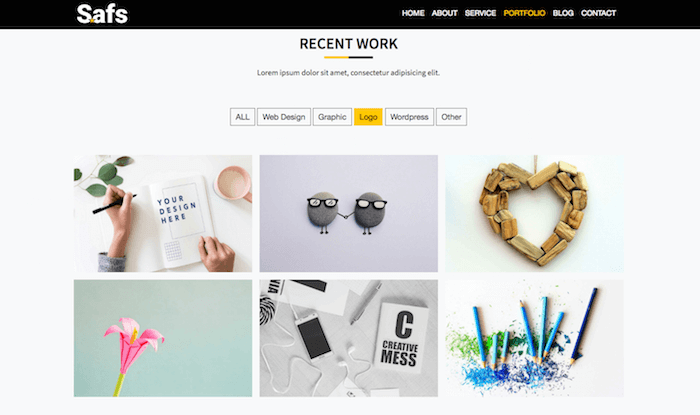Image resolution: width=700 pixels, height=415 pixels.
Task: Go to the ABOUT page
Action: (x=444, y=13)
